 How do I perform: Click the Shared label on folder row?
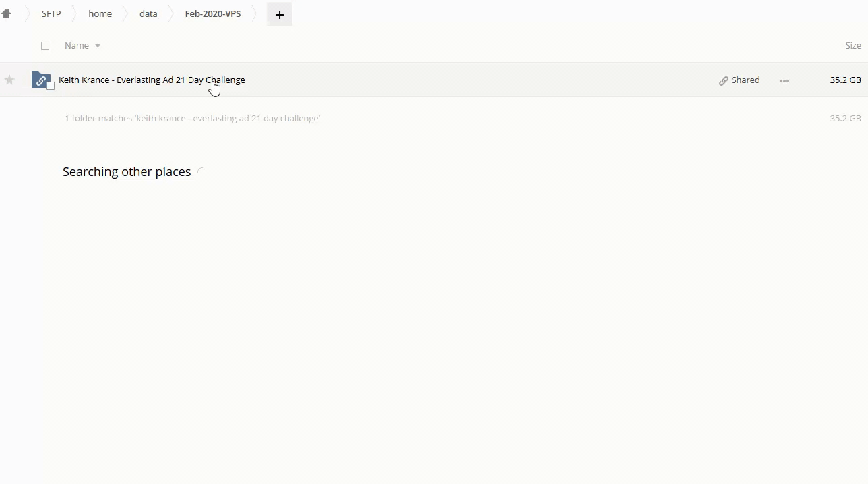745,80
